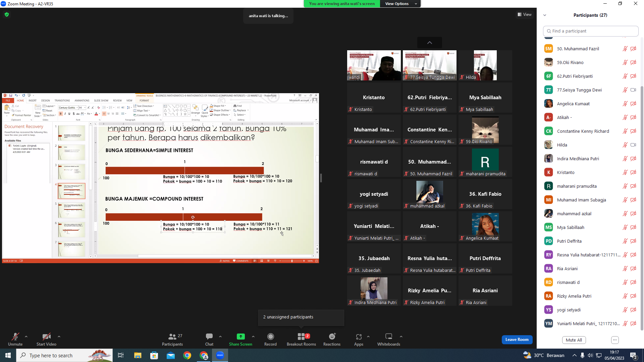Open the View Options dropdown
Image resolution: width=644 pixels, height=362 pixels.
400,4
